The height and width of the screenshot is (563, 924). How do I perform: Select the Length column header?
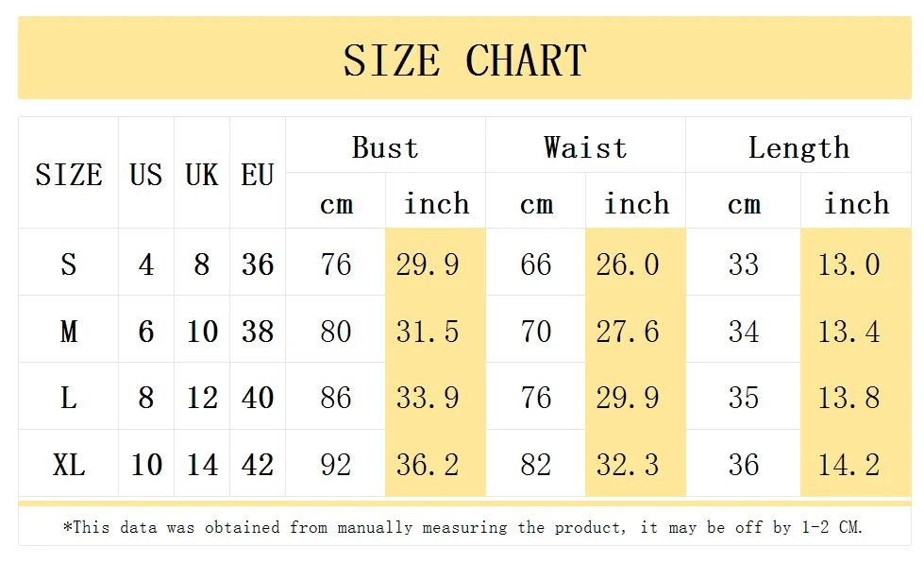pos(798,145)
